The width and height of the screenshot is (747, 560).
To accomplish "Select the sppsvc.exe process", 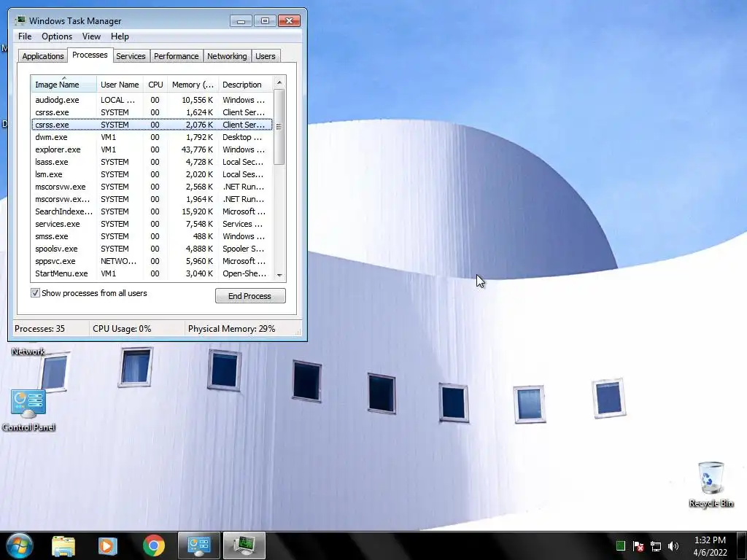I will click(x=152, y=261).
